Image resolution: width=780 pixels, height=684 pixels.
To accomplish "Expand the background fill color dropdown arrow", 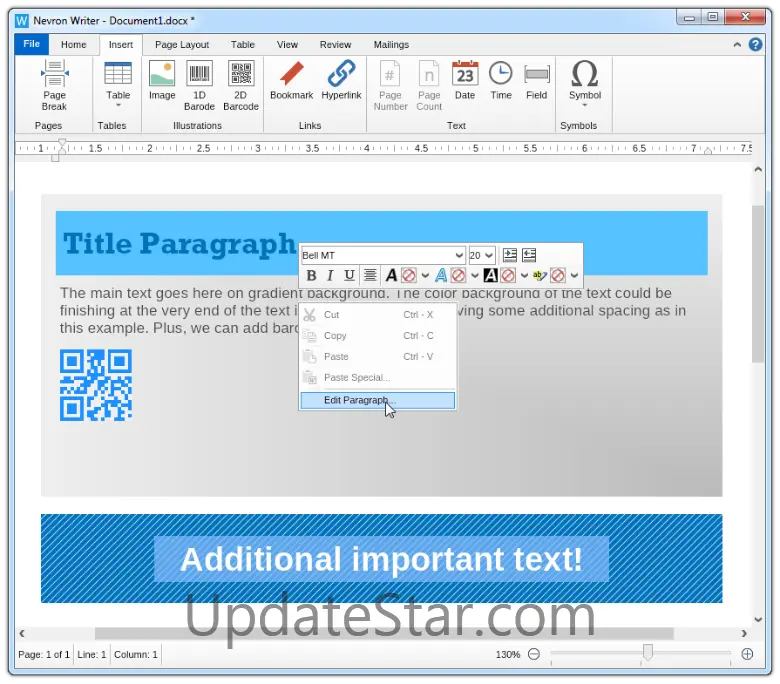I will coord(524,275).
